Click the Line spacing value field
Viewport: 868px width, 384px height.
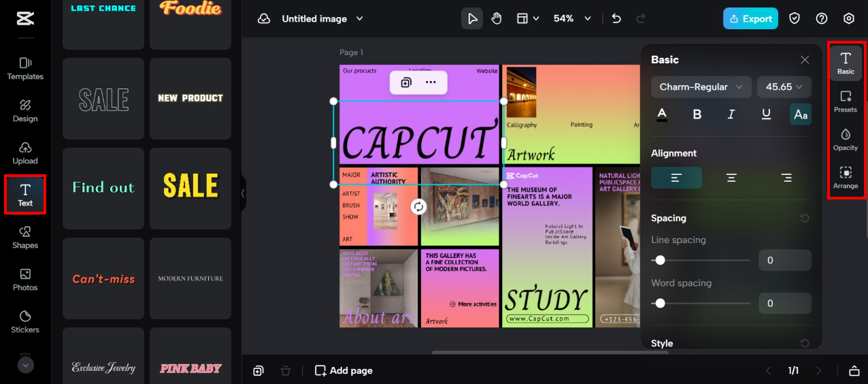(785, 260)
